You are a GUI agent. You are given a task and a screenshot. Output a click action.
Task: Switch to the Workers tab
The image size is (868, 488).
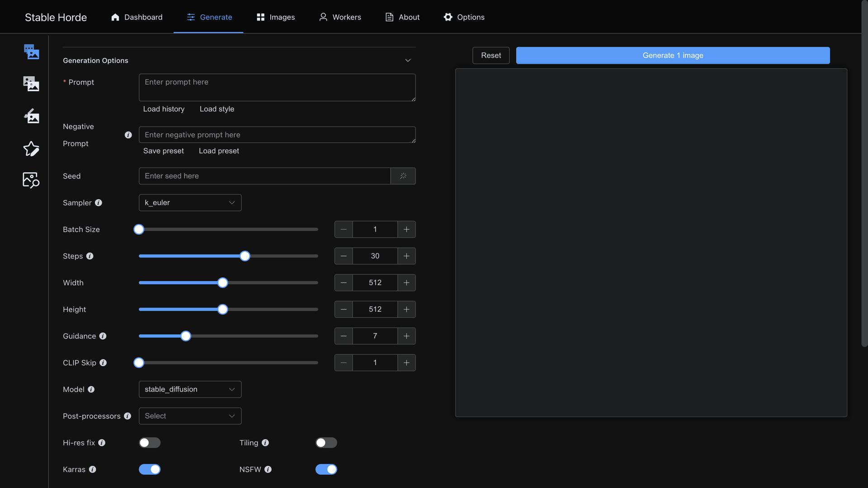click(x=340, y=17)
